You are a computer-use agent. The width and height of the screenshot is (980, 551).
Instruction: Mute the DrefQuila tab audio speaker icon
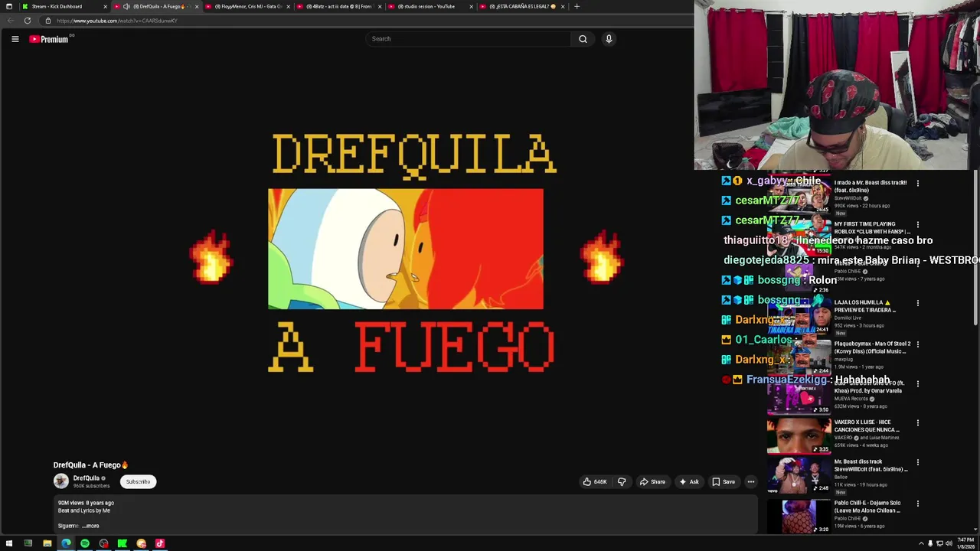[127, 6]
